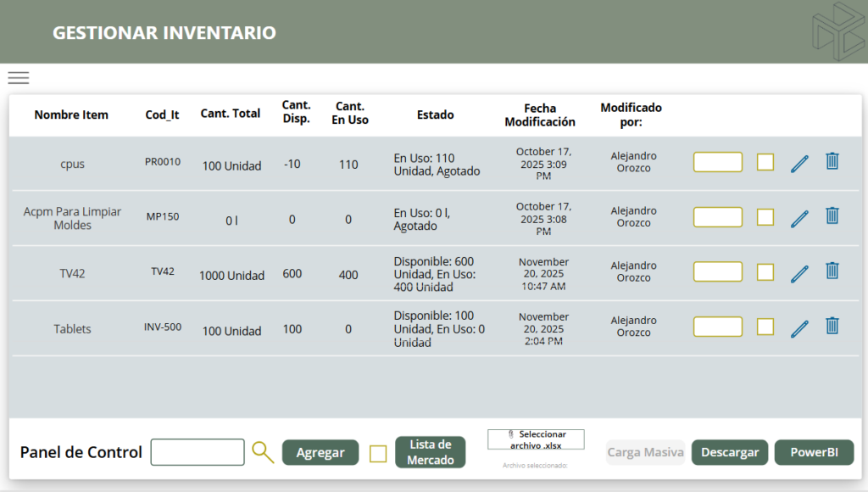
Task: Delete the cpus item with trash icon
Action: click(832, 161)
